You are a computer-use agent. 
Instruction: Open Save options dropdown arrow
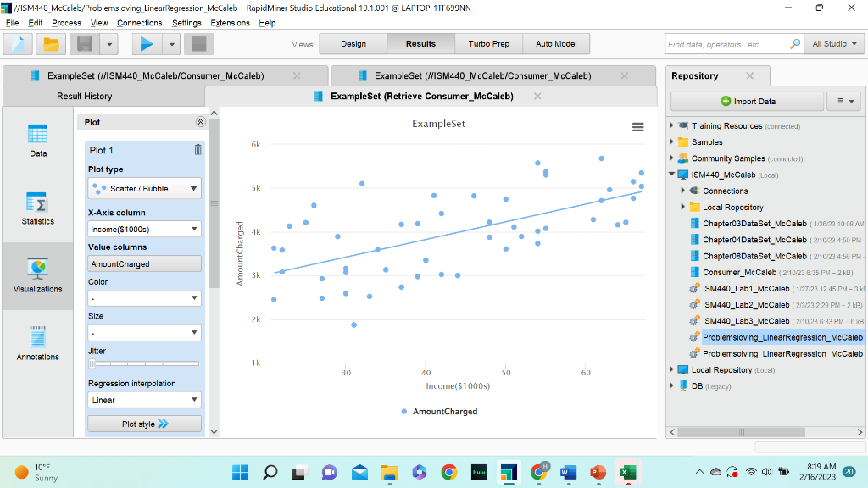tap(109, 44)
